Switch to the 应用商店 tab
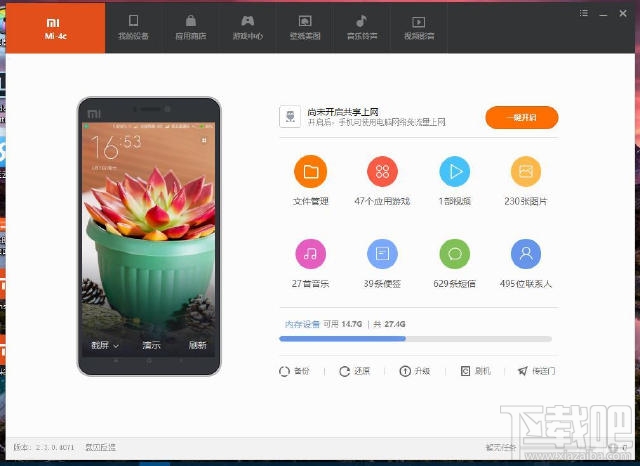 (x=191, y=27)
